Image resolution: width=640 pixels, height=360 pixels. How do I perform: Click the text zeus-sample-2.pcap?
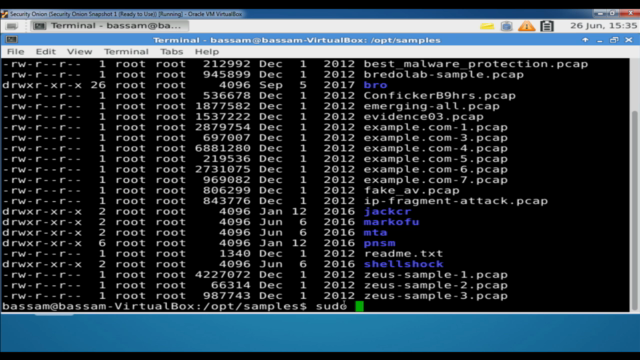point(436,286)
